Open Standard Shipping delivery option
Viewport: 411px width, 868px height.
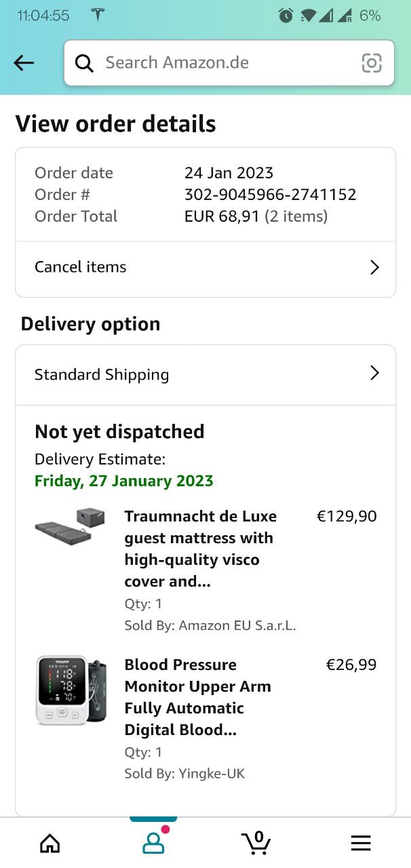(102, 375)
